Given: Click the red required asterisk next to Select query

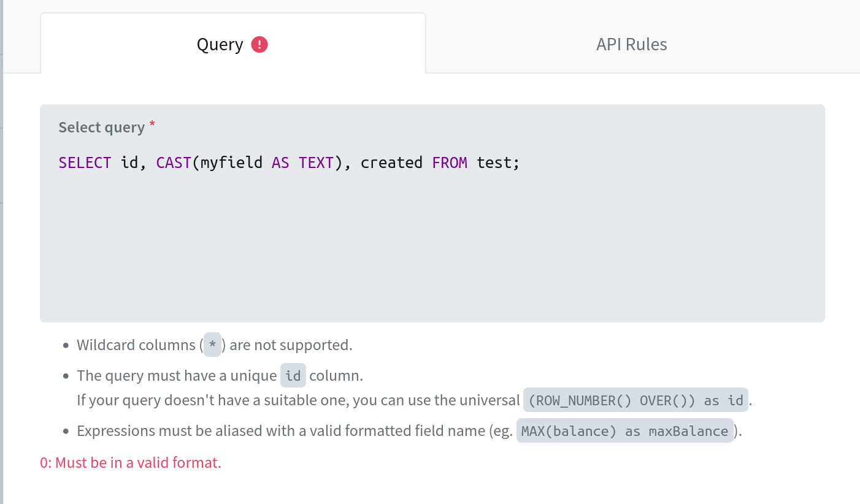Looking at the screenshot, I should pyautogui.click(x=151, y=124).
